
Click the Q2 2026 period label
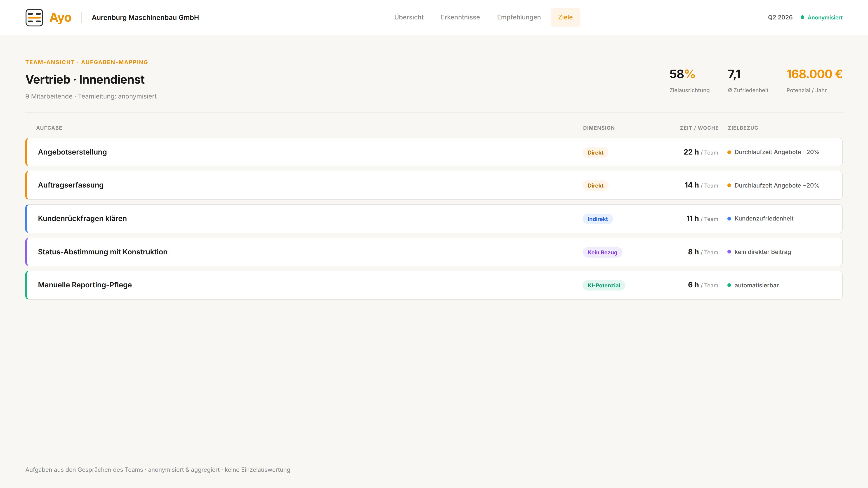point(780,17)
